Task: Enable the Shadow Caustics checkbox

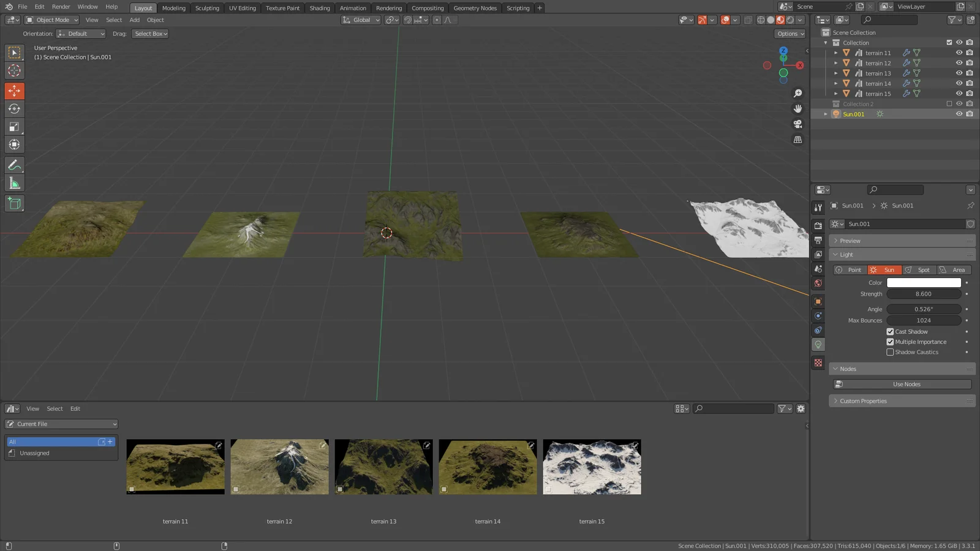Action: coord(891,352)
